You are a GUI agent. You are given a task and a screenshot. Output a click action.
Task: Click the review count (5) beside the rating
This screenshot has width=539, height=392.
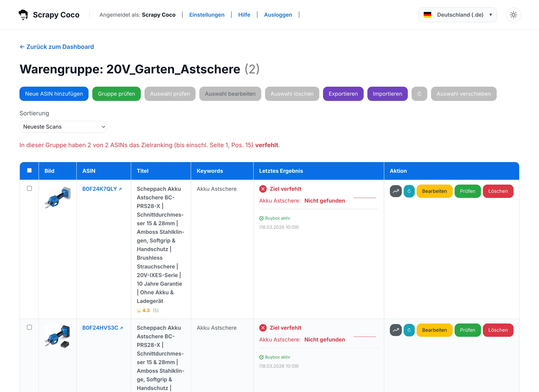pyautogui.click(x=156, y=310)
